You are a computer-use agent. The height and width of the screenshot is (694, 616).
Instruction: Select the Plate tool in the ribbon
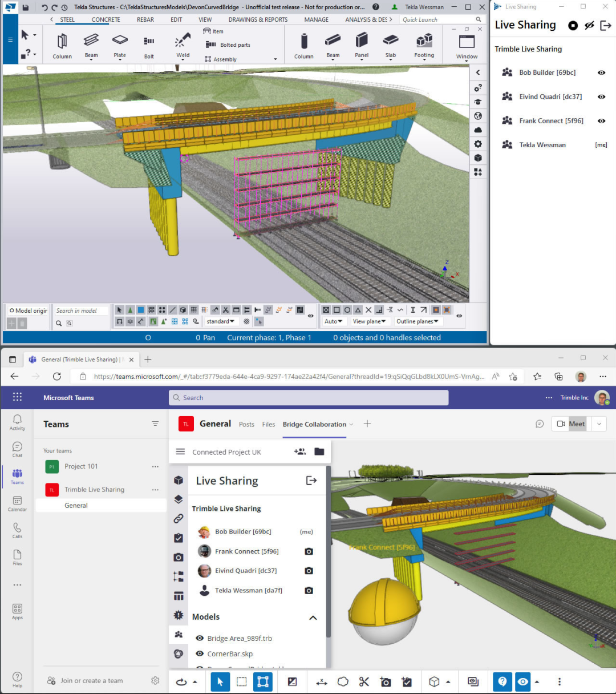pos(120,45)
